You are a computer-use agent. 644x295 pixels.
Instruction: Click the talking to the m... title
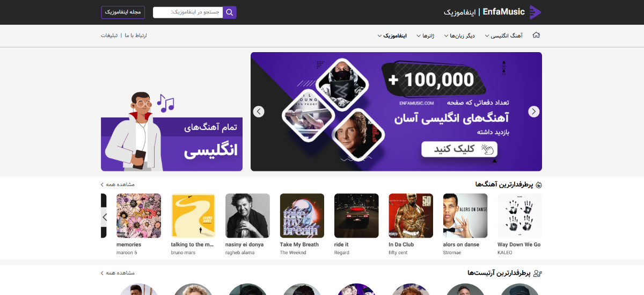192,244
